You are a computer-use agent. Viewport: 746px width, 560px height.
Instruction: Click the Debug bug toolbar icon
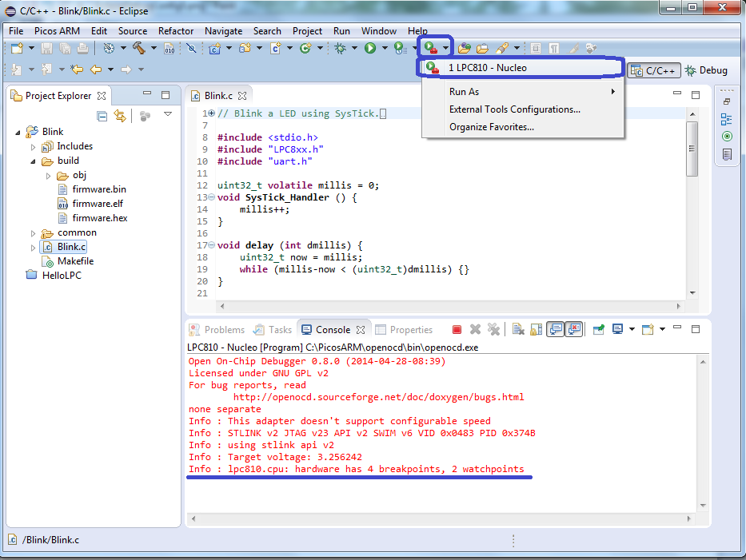[340, 48]
